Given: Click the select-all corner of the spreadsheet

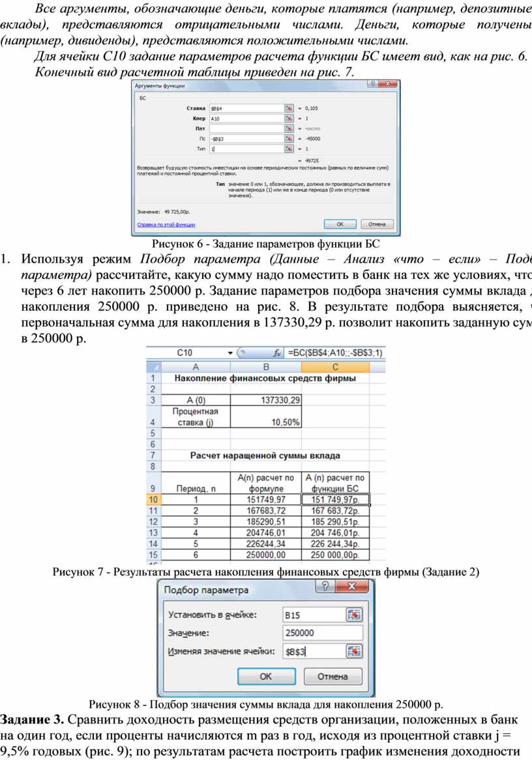Looking at the screenshot, I should (153, 367).
